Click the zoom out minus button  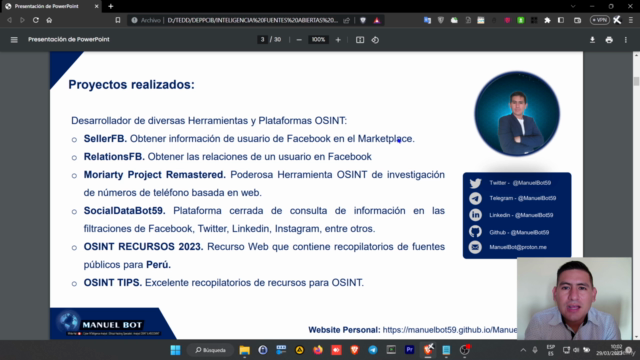coord(299,40)
